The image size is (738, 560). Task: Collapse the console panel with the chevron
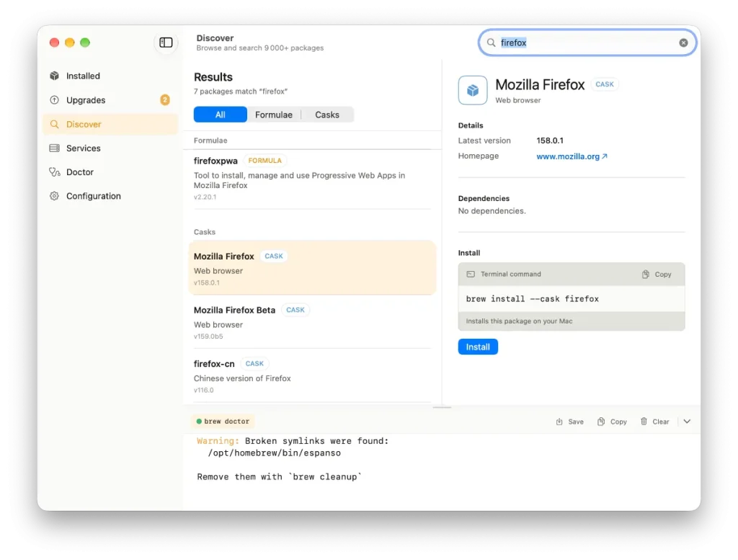687,422
